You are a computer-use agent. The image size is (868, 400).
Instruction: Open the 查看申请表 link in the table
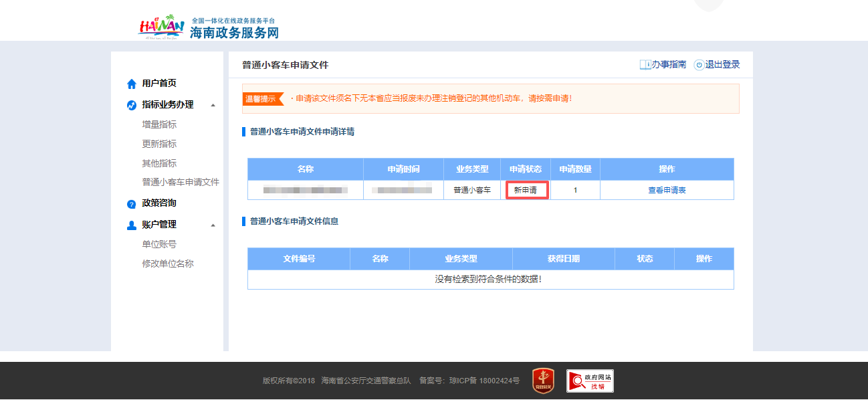(x=667, y=190)
